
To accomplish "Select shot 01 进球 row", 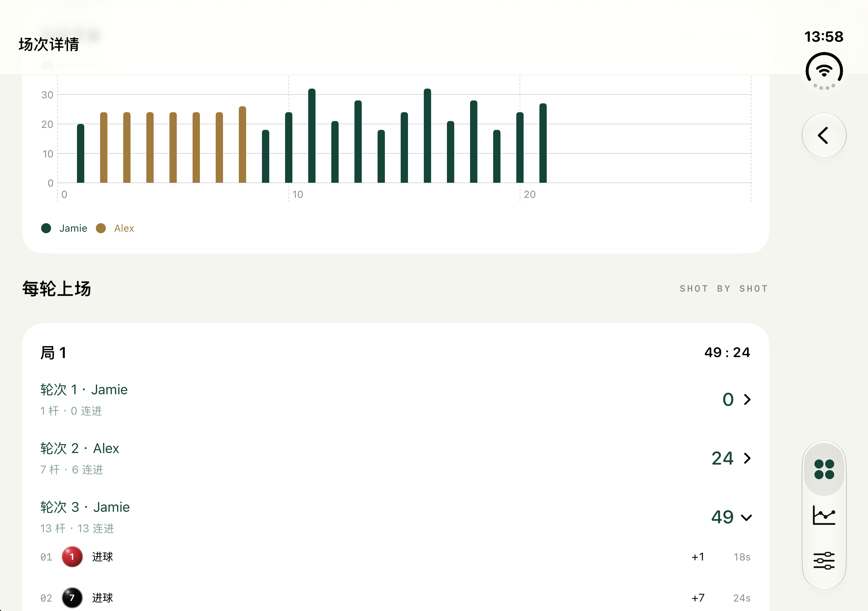I will click(x=396, y=557).
